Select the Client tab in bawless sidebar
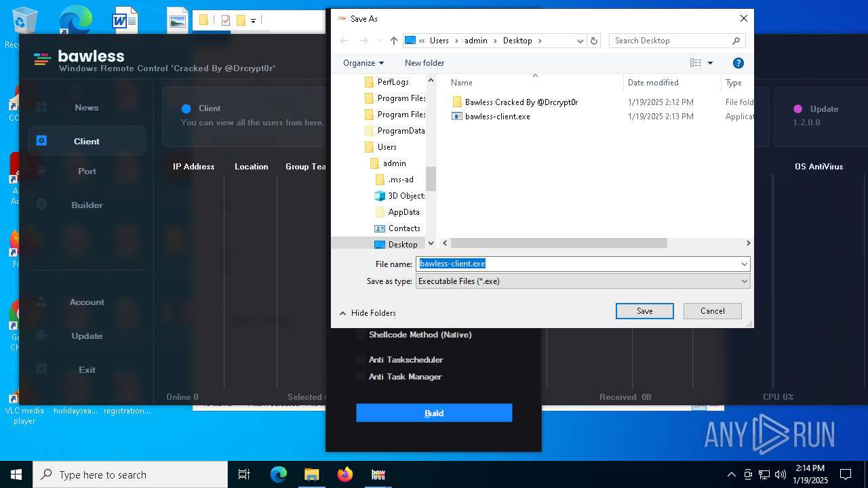868x488 pixels. [x=86, y=141]
